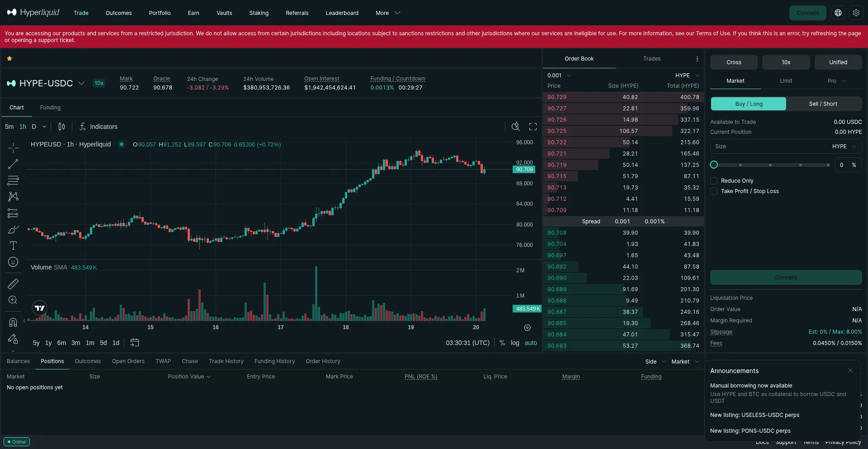Select the forecasting/position tool
Viewport: 868px width, 449px height.
click(13, 213)
